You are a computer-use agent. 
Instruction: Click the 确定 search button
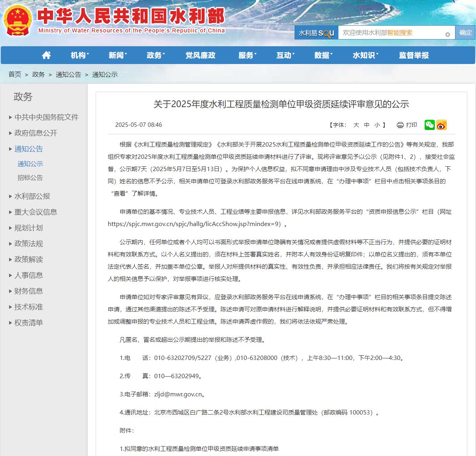[465, 33]
